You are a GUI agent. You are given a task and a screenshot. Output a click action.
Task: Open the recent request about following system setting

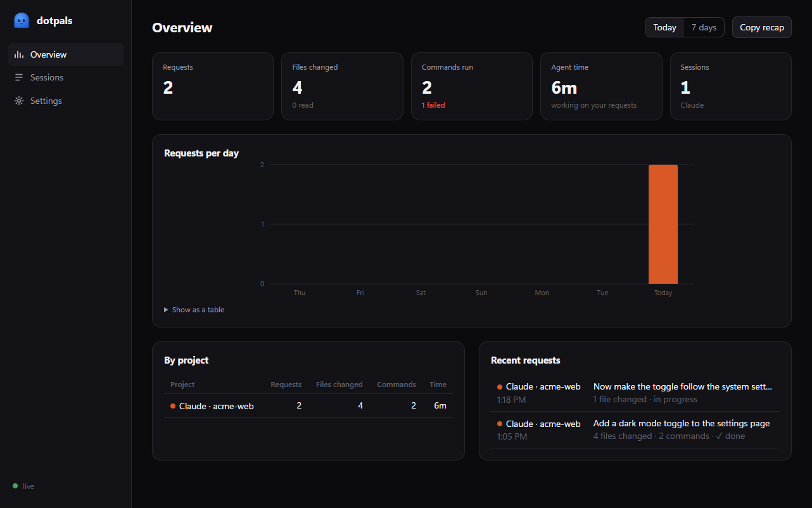click(635, 393)
